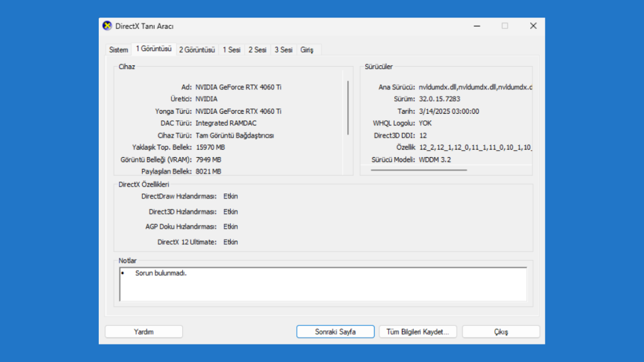Screen dimensions: 644x362
Task: Click the WHQL Logolu value YOK
Action: (425, 123)
